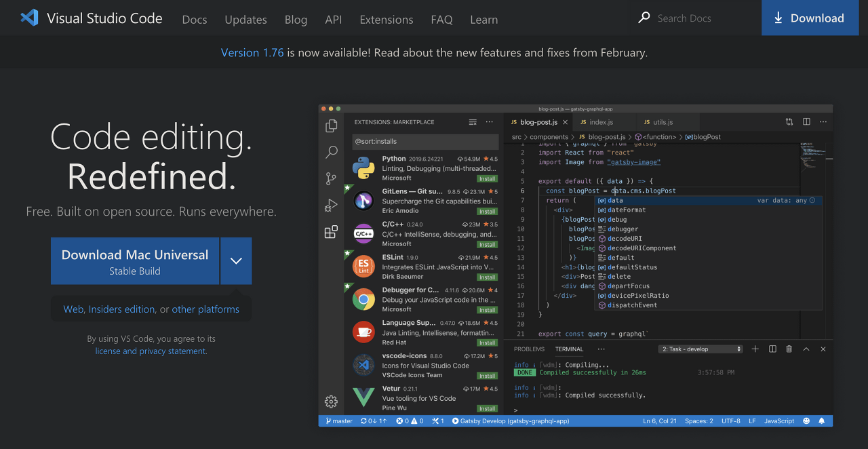The image size is (868, 449).
Task: Click 'JavaScript' language mode in status bar
Action: coord(779,421)
